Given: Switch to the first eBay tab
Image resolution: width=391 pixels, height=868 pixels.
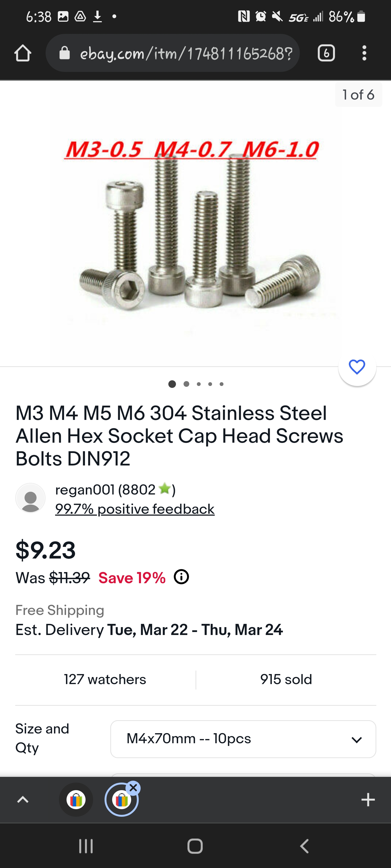Looking at the screenshot, I should (x=76, y=800).
